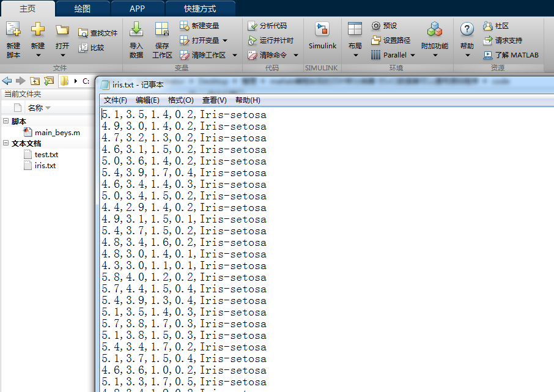Launch Simulink from the toolbar
554x392 pixels.
(x=322, y=35)
